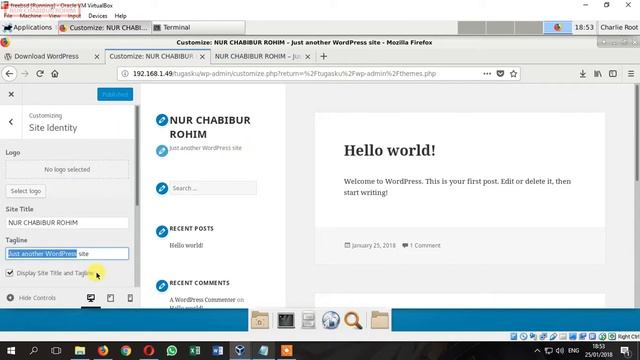Open A WordPress Commenter link

click(202, 300)
